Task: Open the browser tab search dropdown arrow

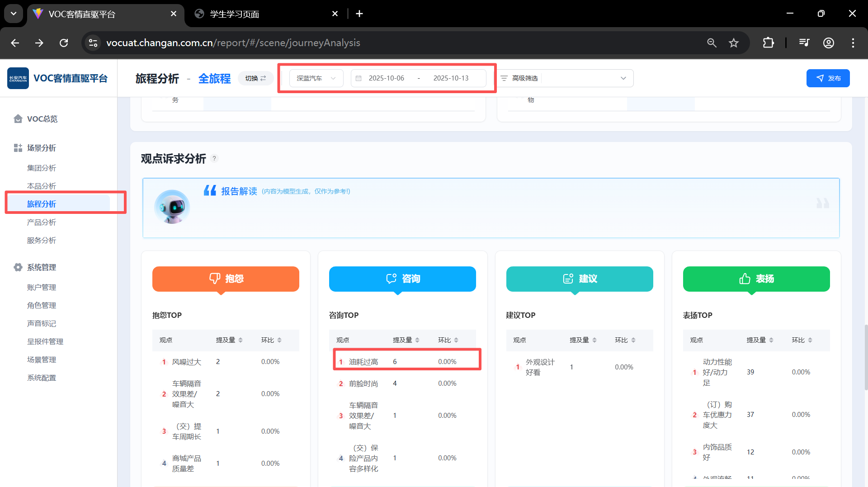Action: pos(14,14)
